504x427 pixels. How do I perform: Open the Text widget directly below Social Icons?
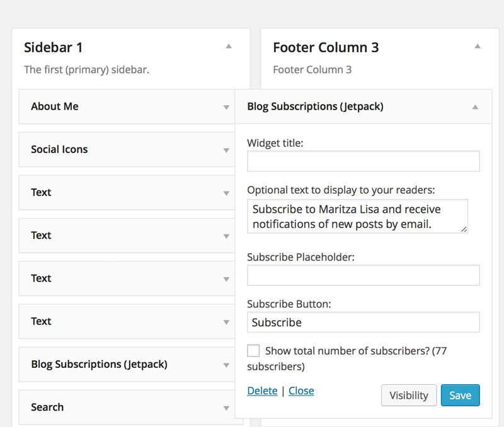click(127, 193)
